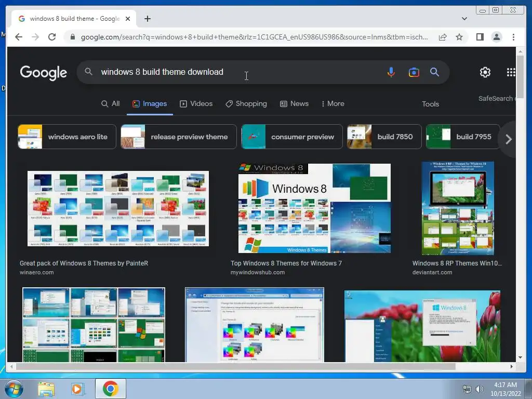This screenshot has height=399, width=532.
Task: Open the Shopping results tab
Action: pyautogui.click(x=246, y=103)
